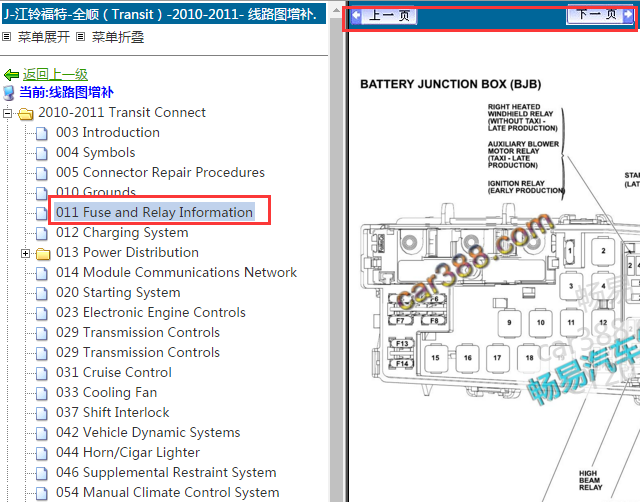Click the 菜单展开 list icon
The height and width of the screenshot is (502, 640).
(6, 37)
